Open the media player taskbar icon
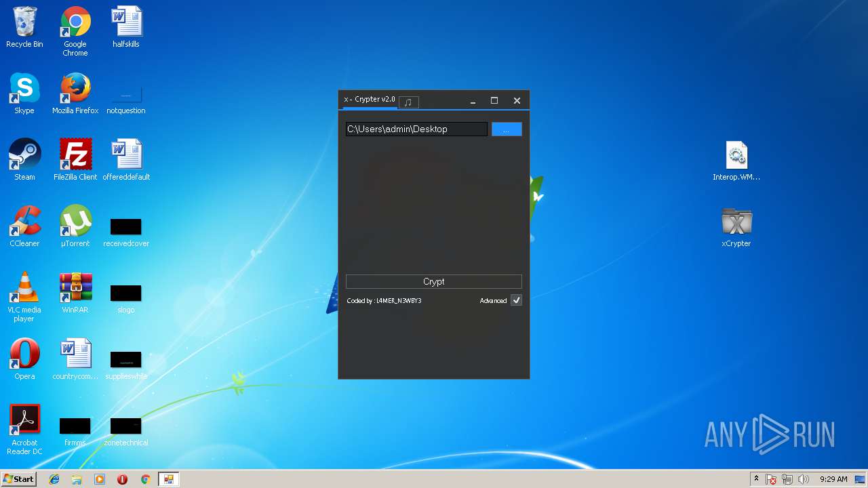Screen dimensions: 868x488 pyautogui.click(x=100, y=479)
